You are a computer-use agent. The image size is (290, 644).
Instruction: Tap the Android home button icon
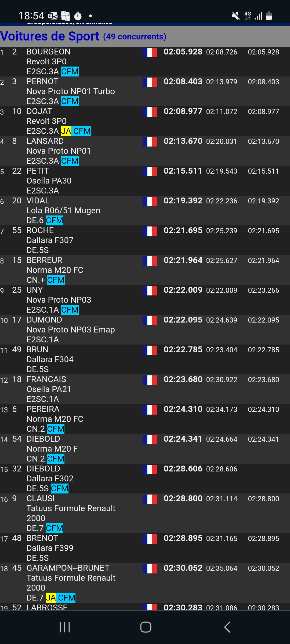(146, 627)
